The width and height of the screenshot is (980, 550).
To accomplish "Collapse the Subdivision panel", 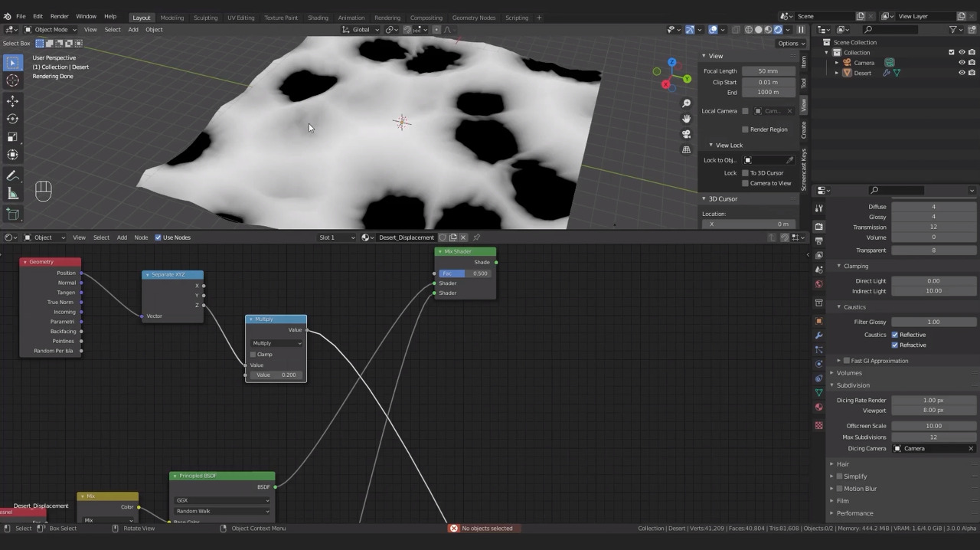I will click(852, 385).
